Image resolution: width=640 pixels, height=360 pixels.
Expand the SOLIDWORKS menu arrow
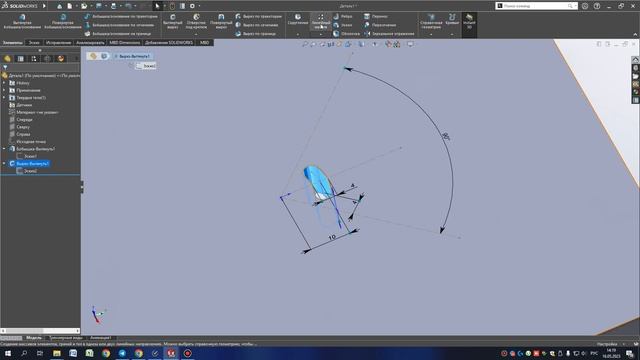44,6
